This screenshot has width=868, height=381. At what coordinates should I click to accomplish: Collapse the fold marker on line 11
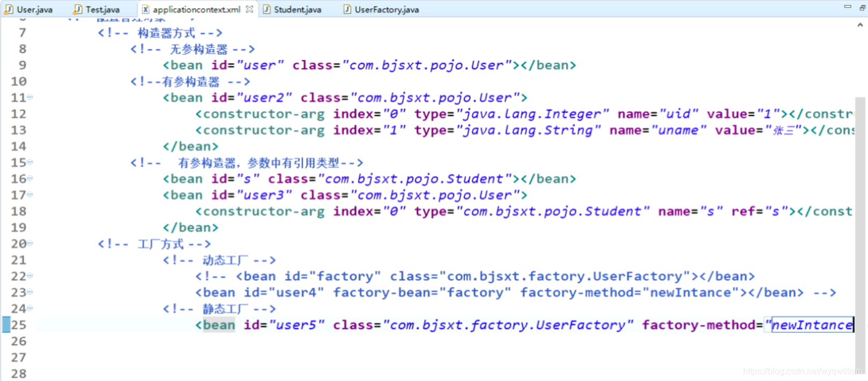(30, 97)
